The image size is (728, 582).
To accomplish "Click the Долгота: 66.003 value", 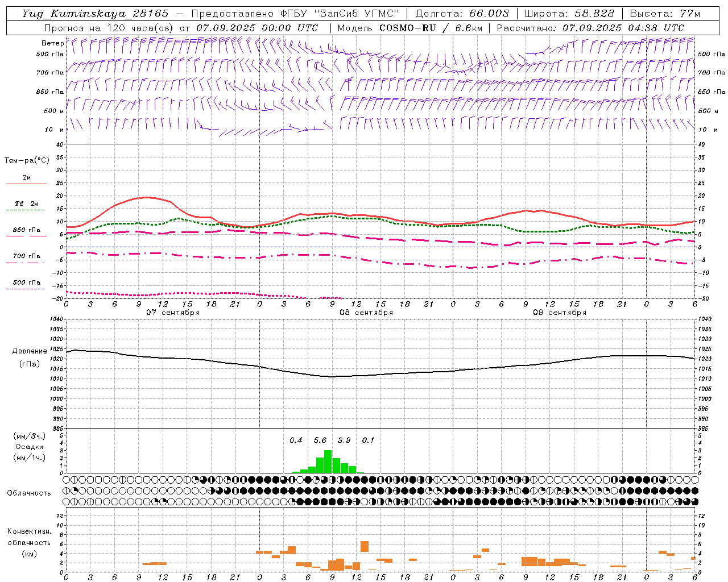I will coord(462,14).
